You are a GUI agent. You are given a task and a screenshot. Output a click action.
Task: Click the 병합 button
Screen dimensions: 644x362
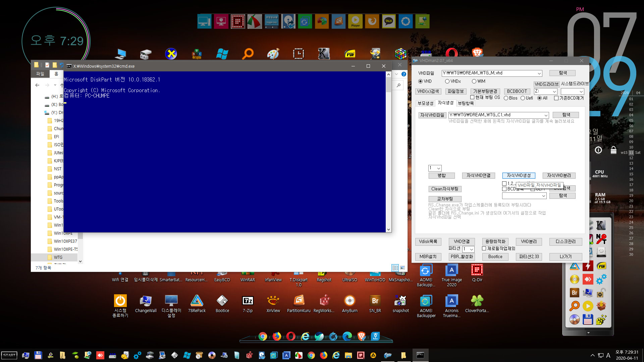click(x=441, y=176)
